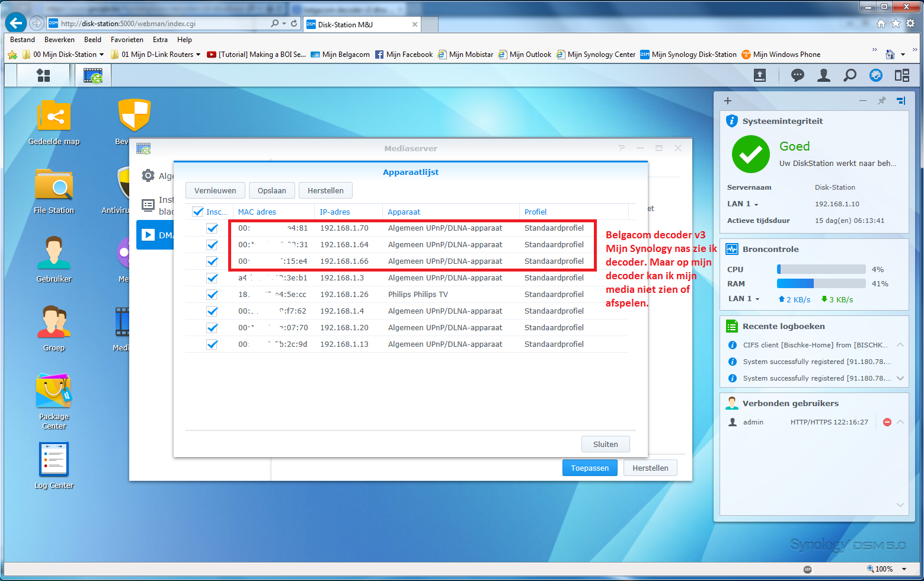Image resolution: width=924 pixels, height=581 pixels.
Task: Uncheck the device with IP 192.168.1.70
Action: coord(212,228)
